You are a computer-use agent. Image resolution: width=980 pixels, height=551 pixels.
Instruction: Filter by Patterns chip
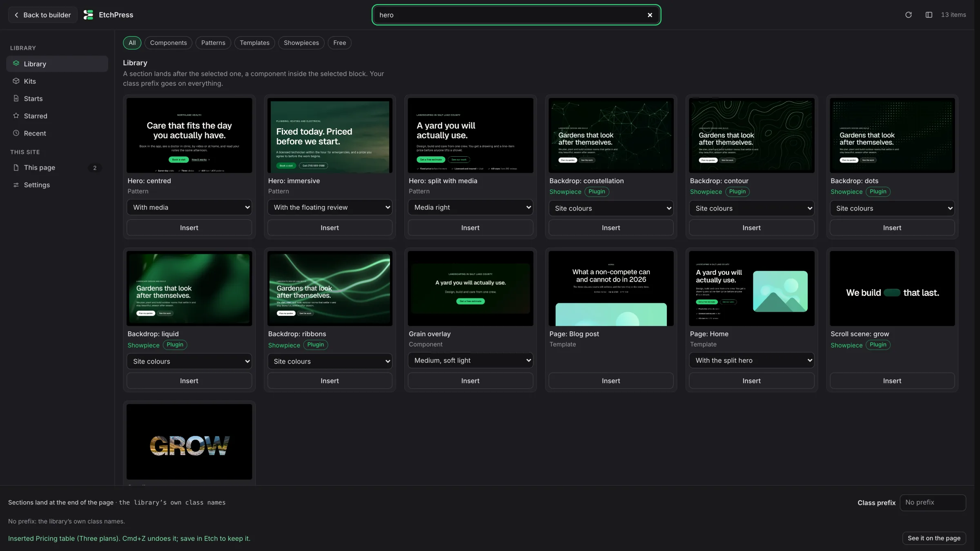[x=213, y=43]
